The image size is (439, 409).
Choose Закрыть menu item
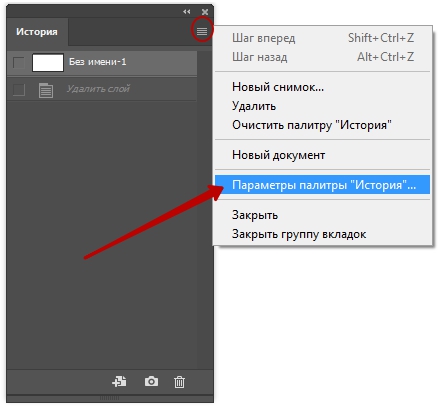[x=322, y=215]
